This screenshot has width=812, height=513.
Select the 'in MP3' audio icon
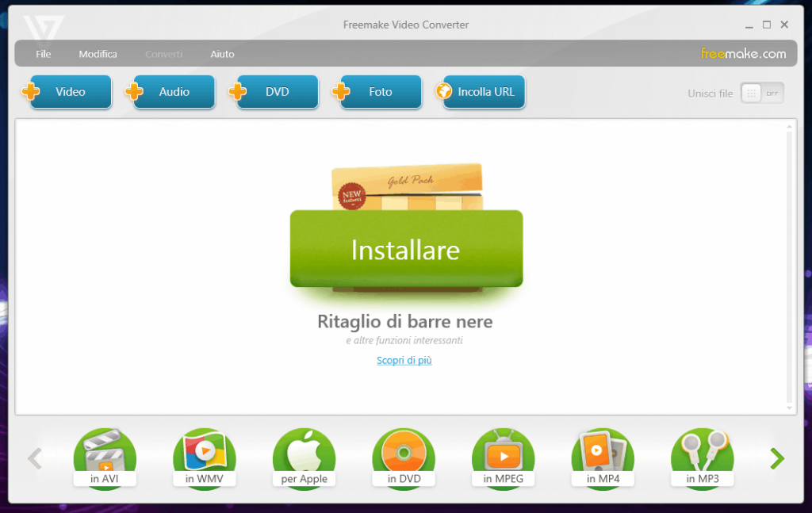click(x=702, y=458)
